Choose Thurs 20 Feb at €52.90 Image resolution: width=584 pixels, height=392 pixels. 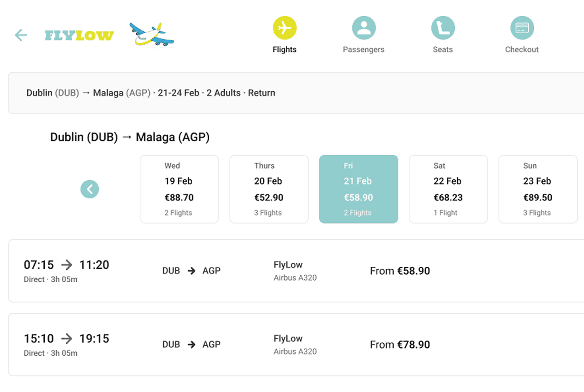[x=269, y=189]
